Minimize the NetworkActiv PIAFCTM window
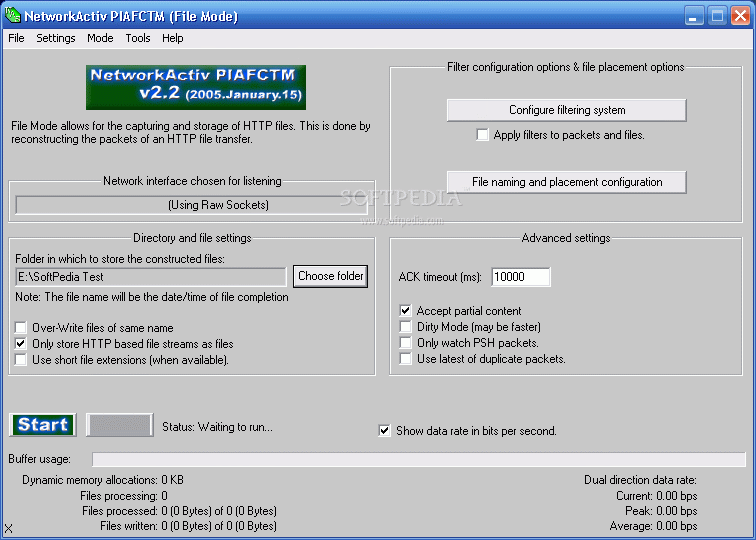Screen dimensions: 756x540 click(694, 16)
